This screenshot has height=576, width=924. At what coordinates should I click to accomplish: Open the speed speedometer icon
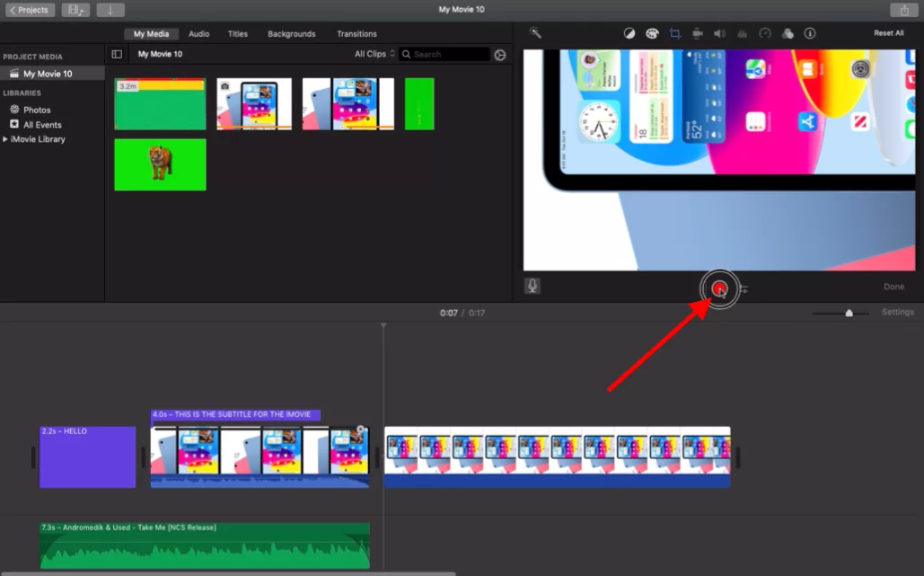pos(765,33)
